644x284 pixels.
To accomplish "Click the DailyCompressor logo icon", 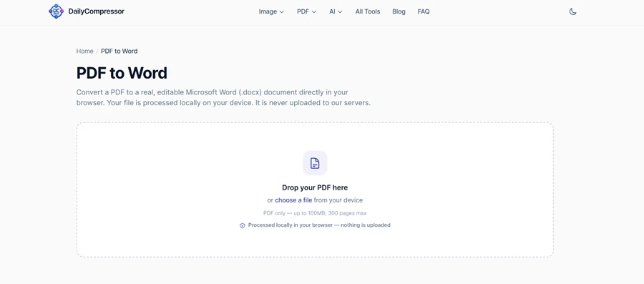I will point(56,11).
